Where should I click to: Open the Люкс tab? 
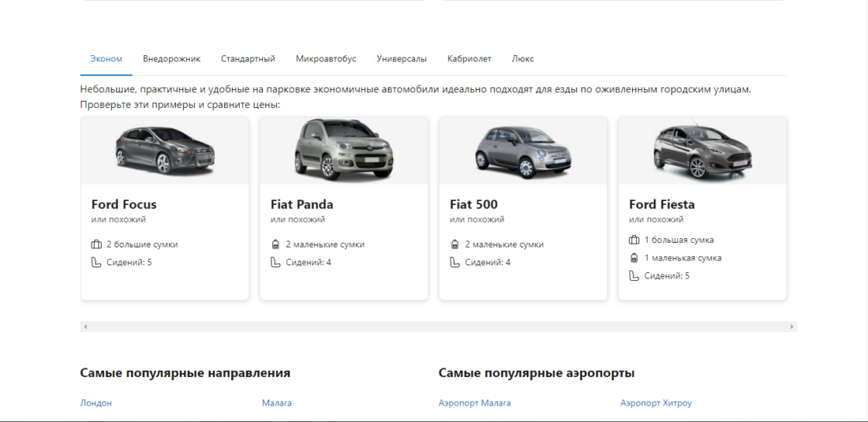523,58
